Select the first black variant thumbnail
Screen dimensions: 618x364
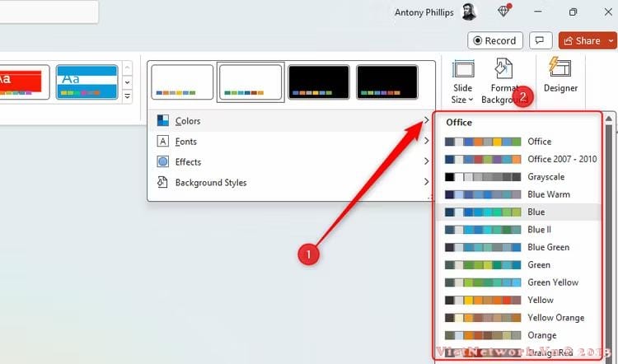tap(319, 82)
